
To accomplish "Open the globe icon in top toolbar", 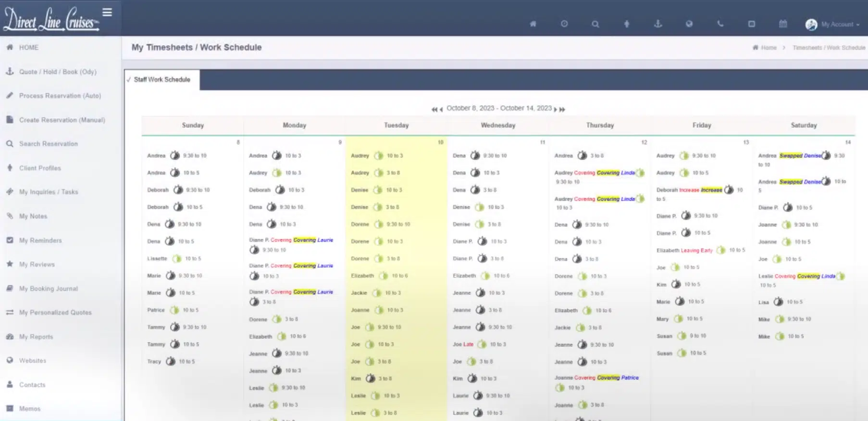I will (x=689, y=24).
